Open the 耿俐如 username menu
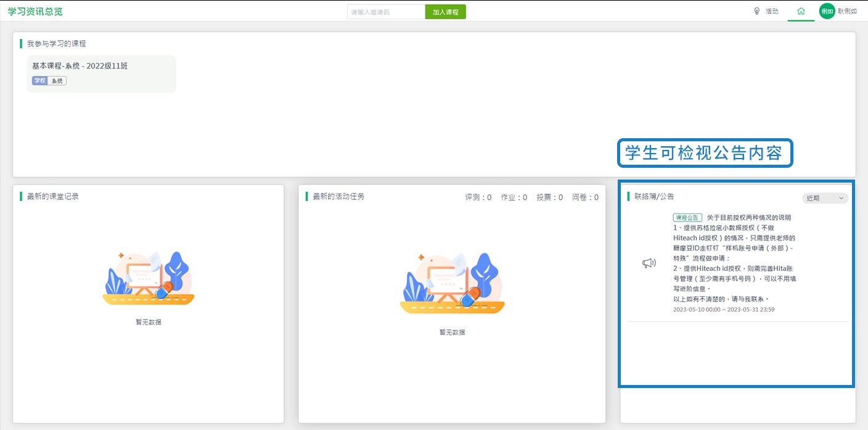The width and height of the screenshot is (868, 430). point(847,11)
